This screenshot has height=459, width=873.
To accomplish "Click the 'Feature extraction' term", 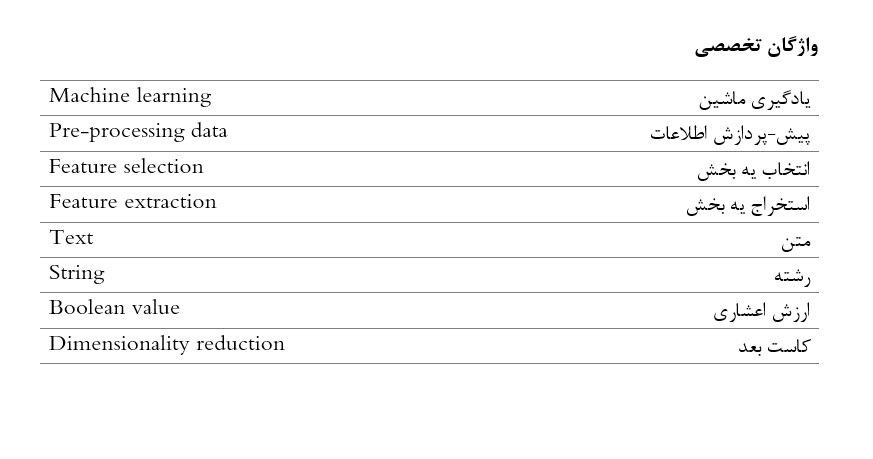I will click(x=133, y=202).
